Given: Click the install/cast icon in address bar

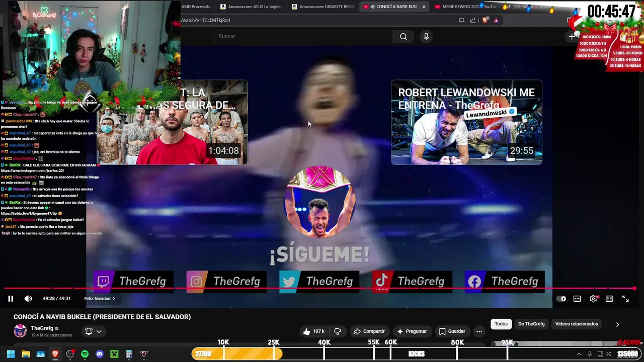Looking at the screenshot, I should tap(461, 20).
